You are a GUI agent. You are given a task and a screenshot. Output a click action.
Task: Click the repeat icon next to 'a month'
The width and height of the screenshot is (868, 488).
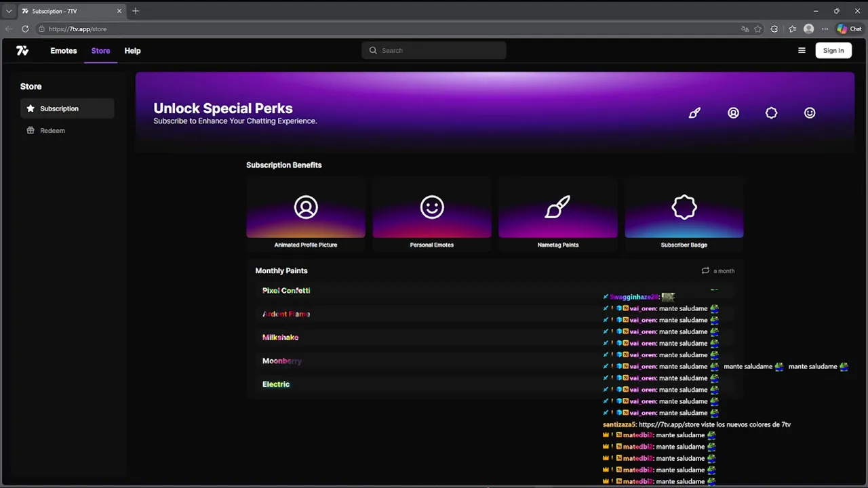[705, 270]
